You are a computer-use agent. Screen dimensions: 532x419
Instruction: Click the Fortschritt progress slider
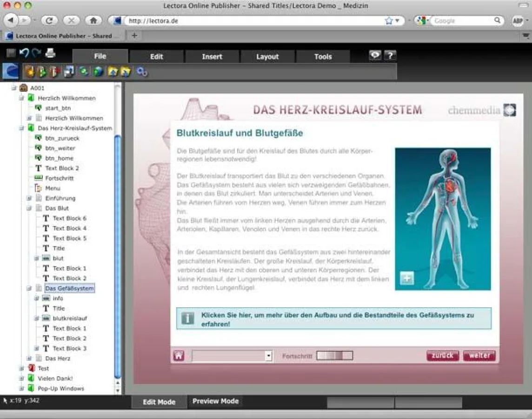(x=333, y=355)
